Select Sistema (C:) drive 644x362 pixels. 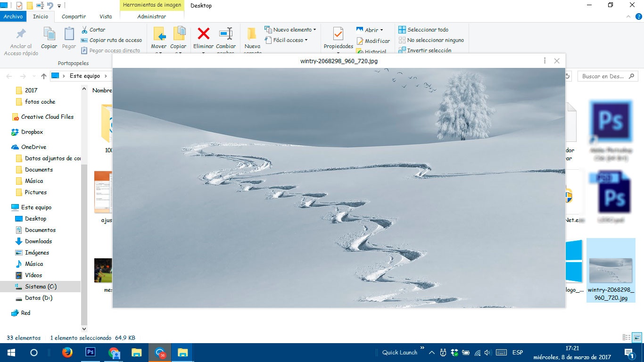(41, 287)
